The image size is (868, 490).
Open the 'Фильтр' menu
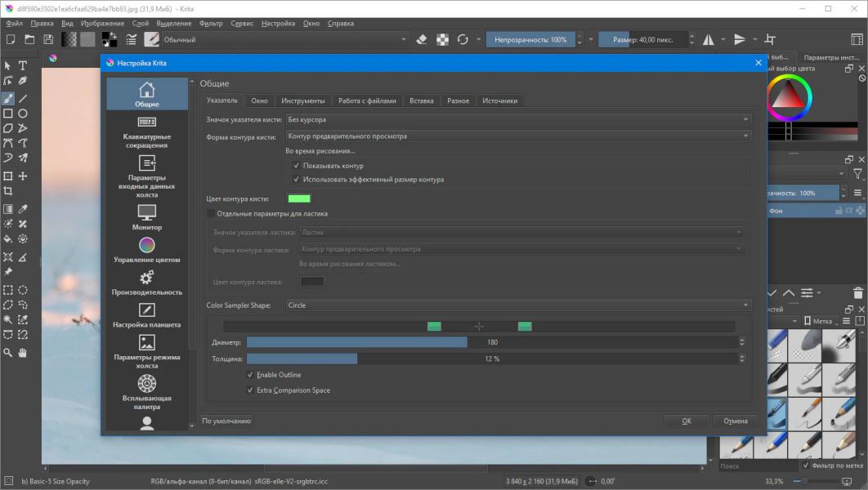click(x=211, y=24)
